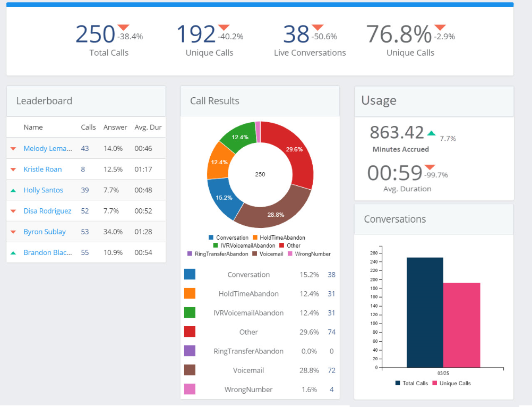Toggle Conversation in the donut chart legend
The height and width of the screenshot is (407, 532).
[x=229, y=238]
